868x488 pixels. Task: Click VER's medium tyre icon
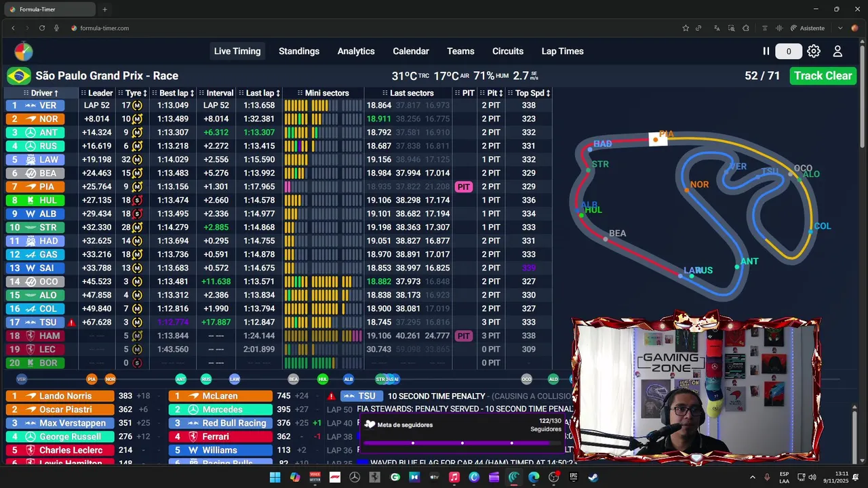(x=137, y=105)
